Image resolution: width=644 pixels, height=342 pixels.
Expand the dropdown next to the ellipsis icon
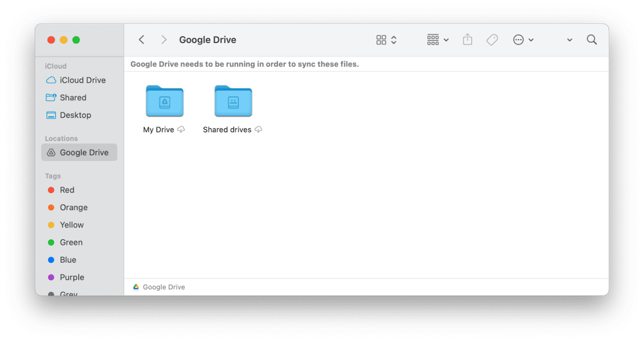tap(531, 39)
